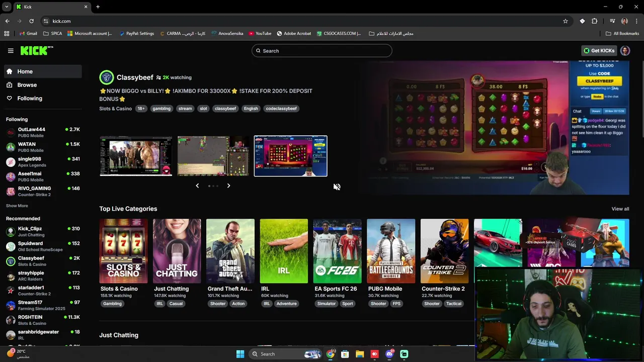The width and height of the screenshot is (644, 362).
Task: Open YouTube bookmark
Action: (260, 34)
